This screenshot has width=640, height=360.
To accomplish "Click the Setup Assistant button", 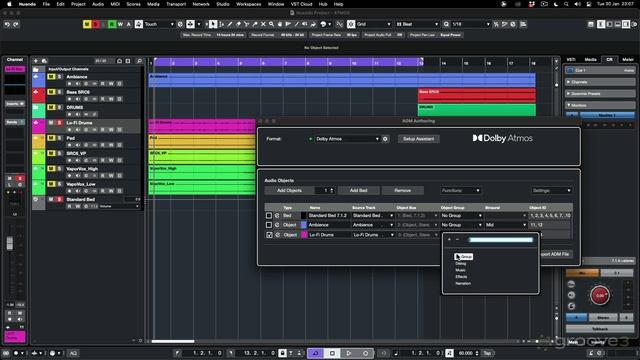I will coord(418,139).
